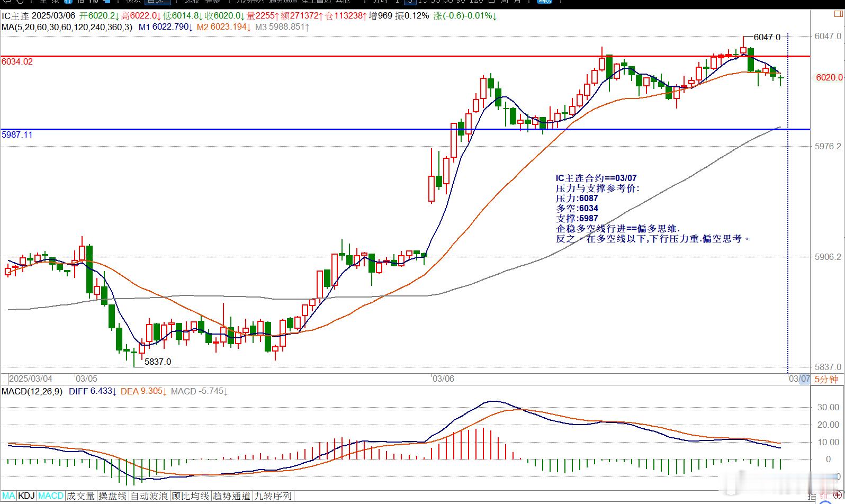The image size is (845, 504).
Task: Select the blue 5987.11 horizontal line label
Action: pyautogui.click(x=17, y=134)
